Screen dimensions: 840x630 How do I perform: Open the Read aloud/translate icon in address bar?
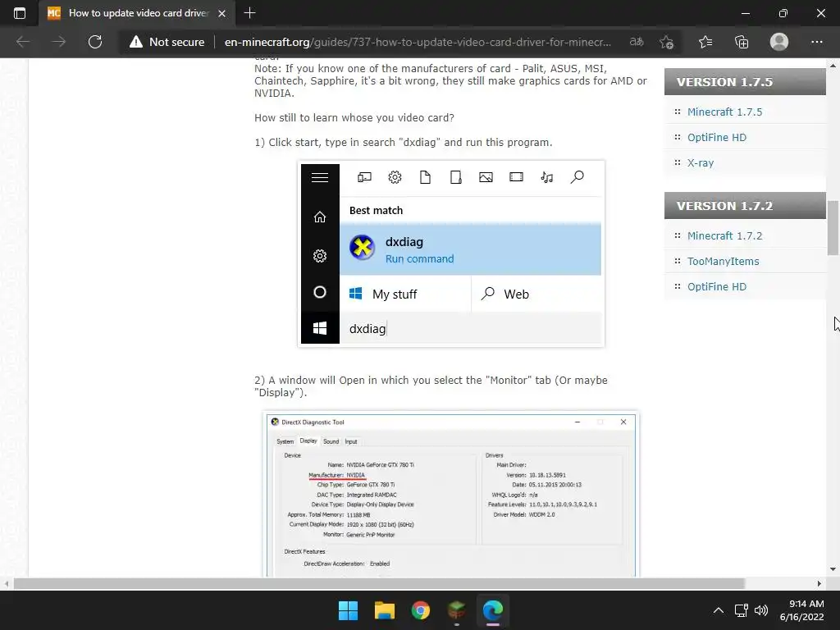637,42
